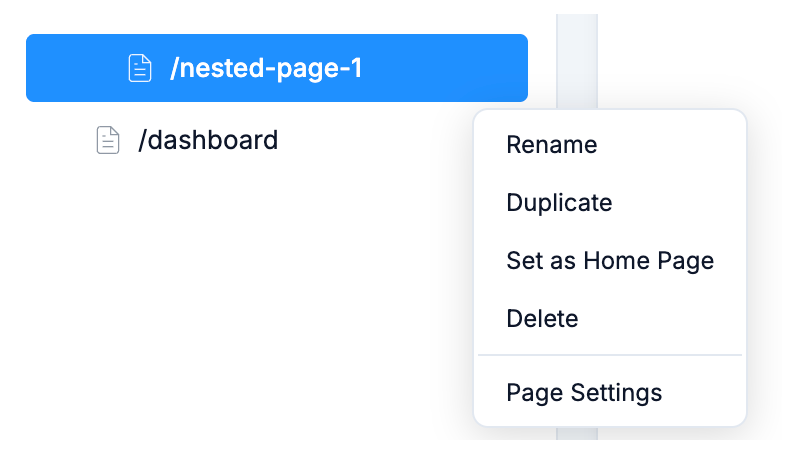Open the /dashboard page entry
The height and width of the screenshot is (454, 796).
pos(208,140)
